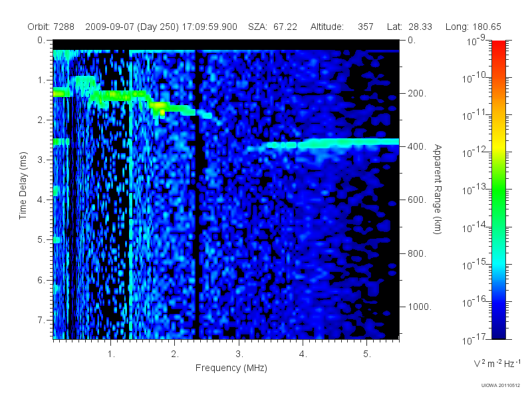Click the '200.' apparent range tick label
532x399 pixels.
(x=417, y=93)
